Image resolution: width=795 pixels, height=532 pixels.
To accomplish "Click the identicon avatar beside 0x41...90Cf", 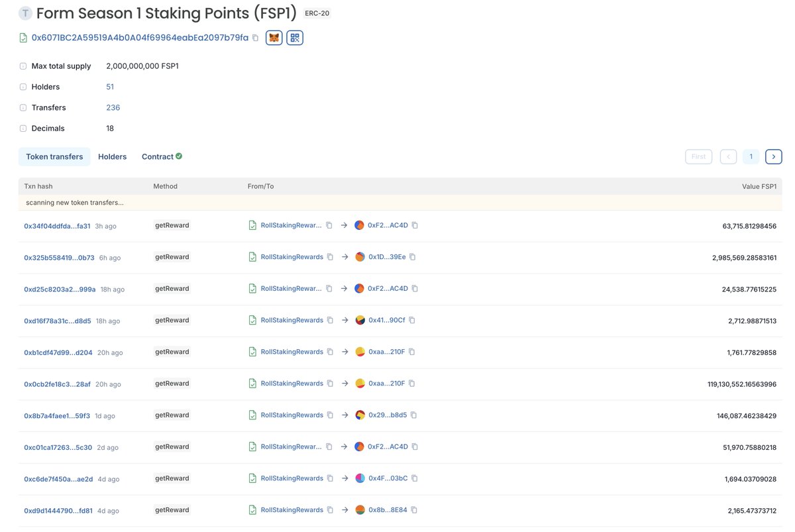I will tap(360, 320).
